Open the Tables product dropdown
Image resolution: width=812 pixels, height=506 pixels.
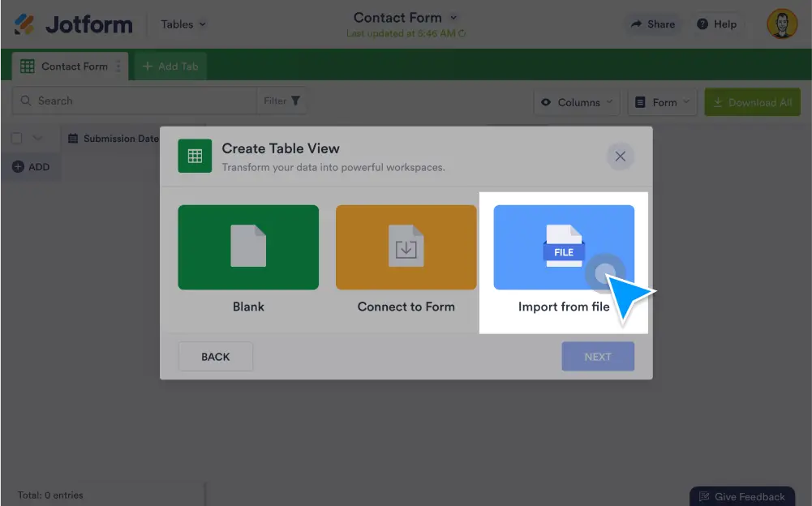[183, 24]
